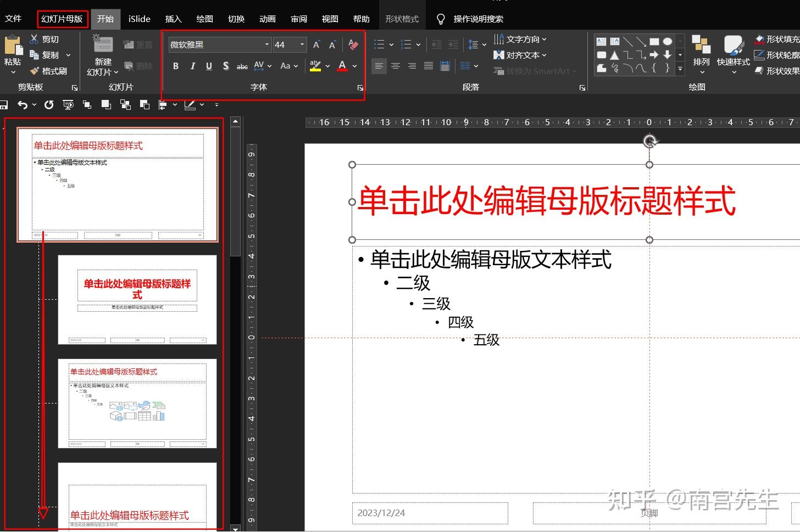Click Copy (复制) button
Screen dimensions: 800x532
pyautogui.click(x=45, y=55)
